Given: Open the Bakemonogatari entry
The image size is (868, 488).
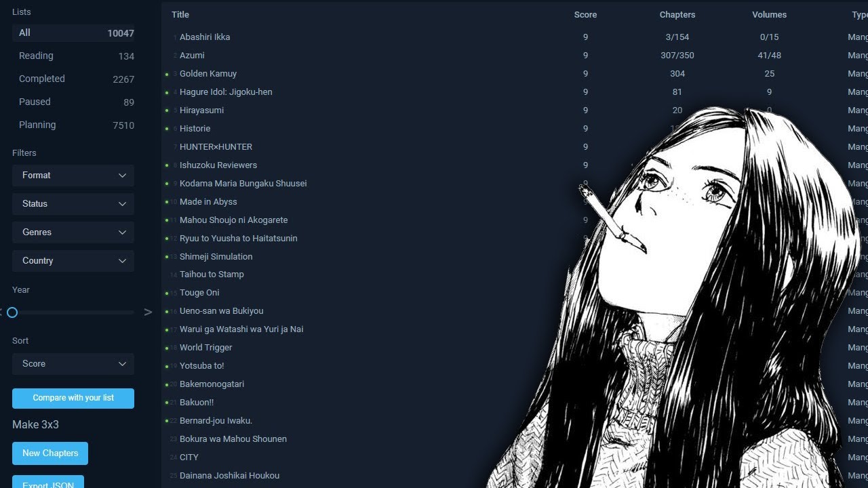Looking at the screenshot, I should pos(212,384).
